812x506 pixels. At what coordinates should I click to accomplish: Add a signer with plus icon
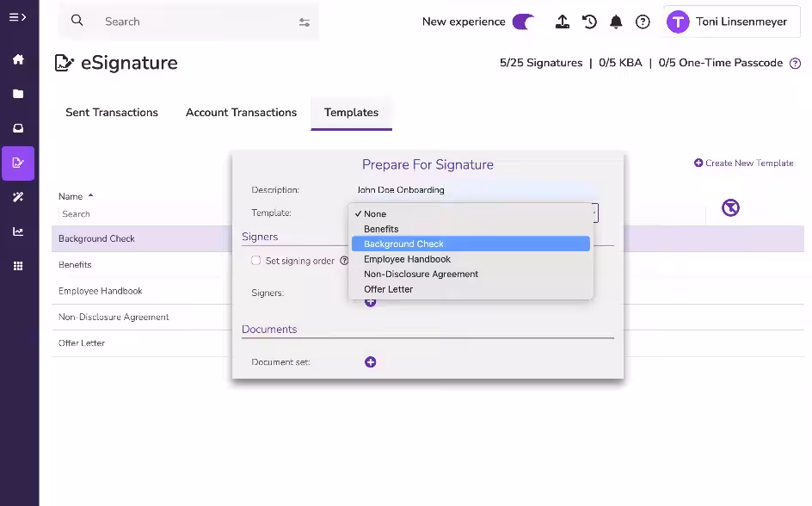[x=370, y=302]
